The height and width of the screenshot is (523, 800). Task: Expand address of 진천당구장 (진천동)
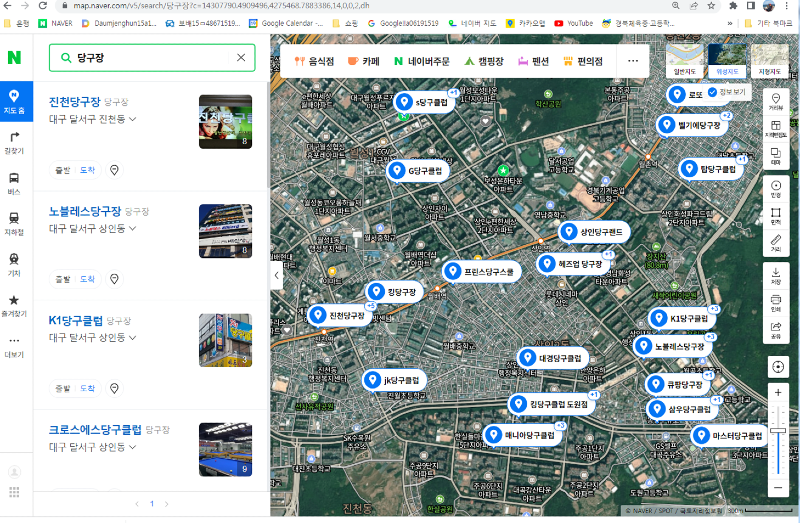(x=133, y=119)
